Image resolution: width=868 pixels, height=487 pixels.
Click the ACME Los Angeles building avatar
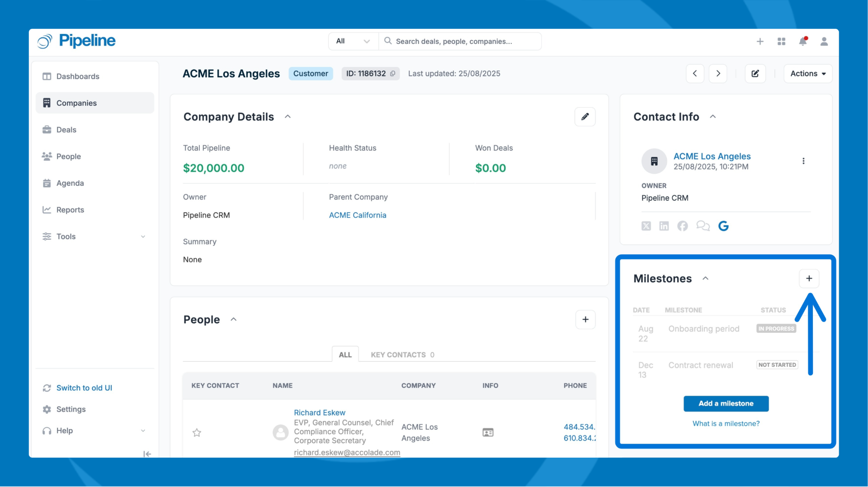coord(654,161)
